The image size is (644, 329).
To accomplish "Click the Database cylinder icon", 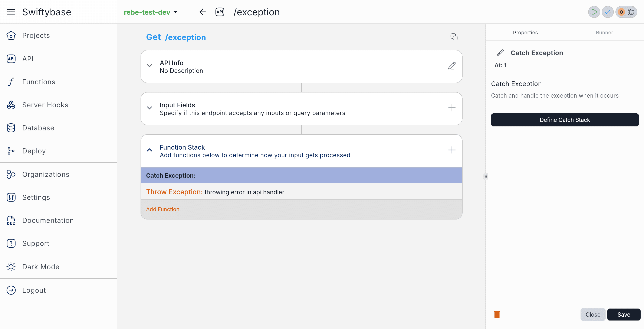I will click(x=11, y=128).
